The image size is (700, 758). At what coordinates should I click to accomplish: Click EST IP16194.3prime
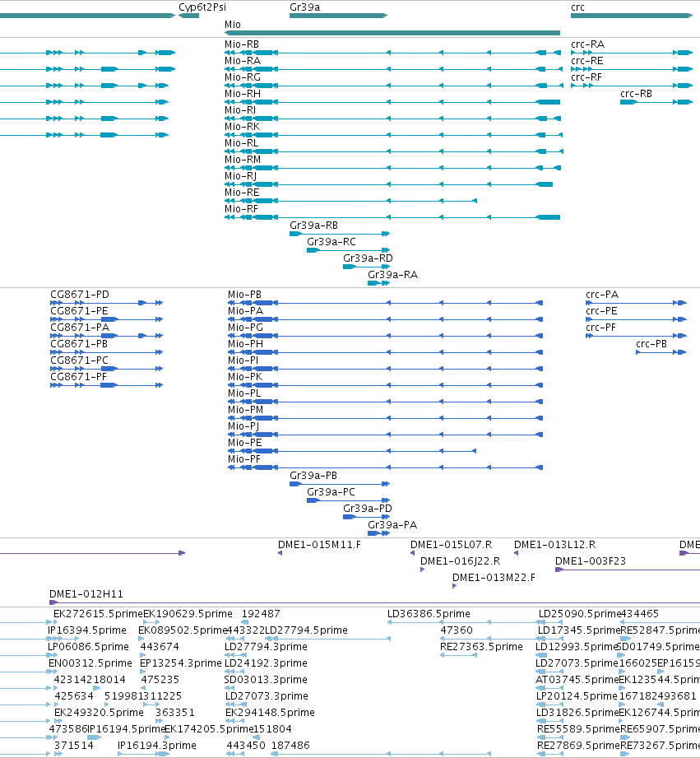coord(157,746)
